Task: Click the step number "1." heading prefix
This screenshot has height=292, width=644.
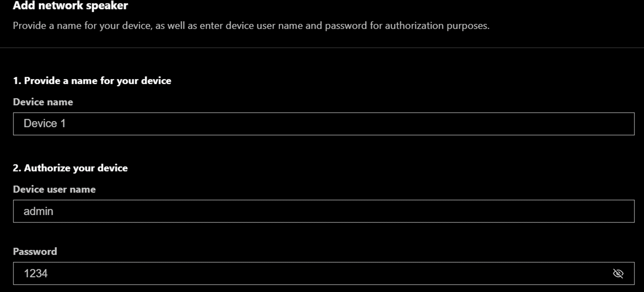Action: coord(17,81)
